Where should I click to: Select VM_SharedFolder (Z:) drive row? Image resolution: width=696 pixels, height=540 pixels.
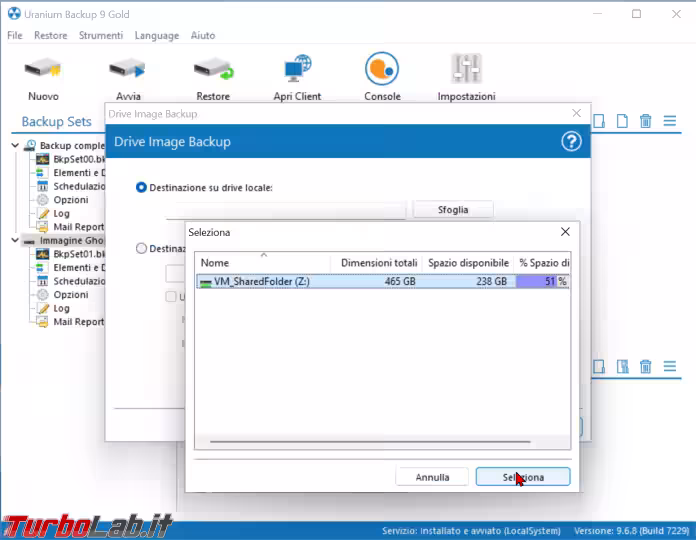tap(383, 281)
